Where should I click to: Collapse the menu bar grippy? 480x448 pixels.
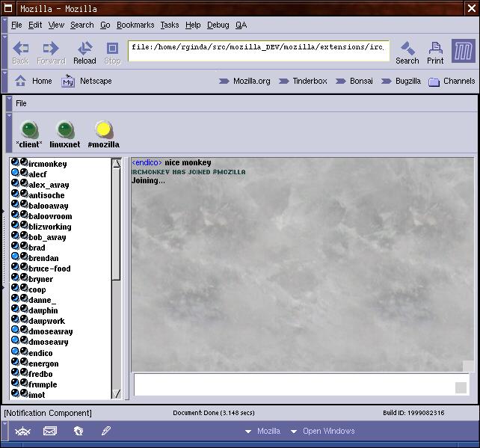coord(4,25)
